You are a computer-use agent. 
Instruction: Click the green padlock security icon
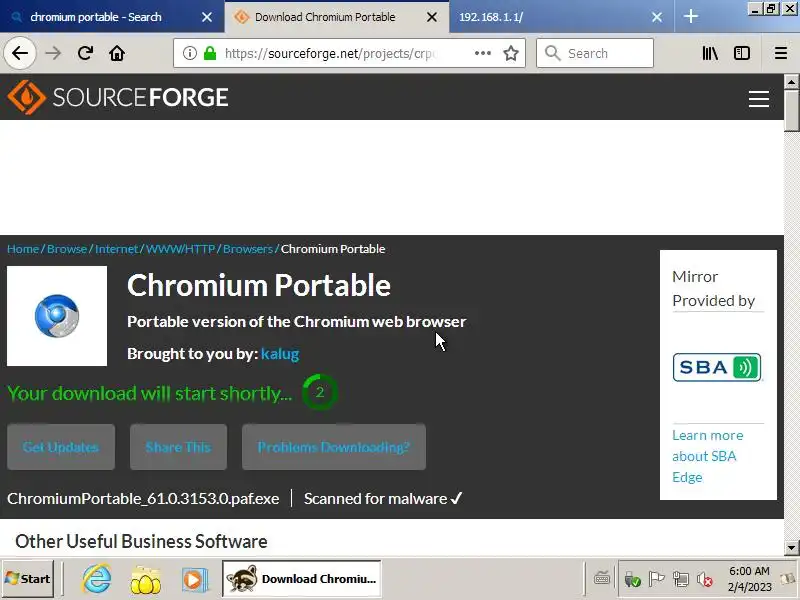210,53
